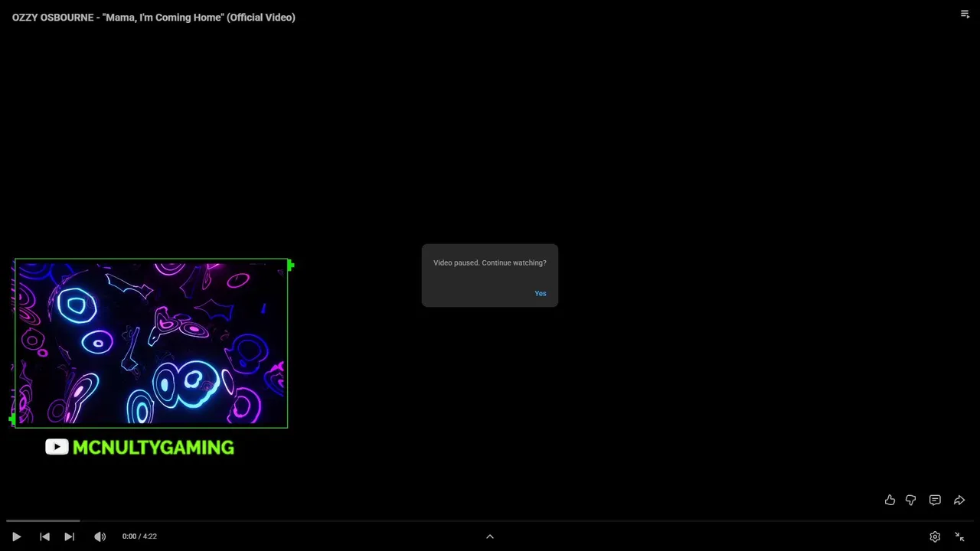Mute the volume speaker icon
Image resolution: width=980 pixels, height=551 pixels.
click(100, 536)
